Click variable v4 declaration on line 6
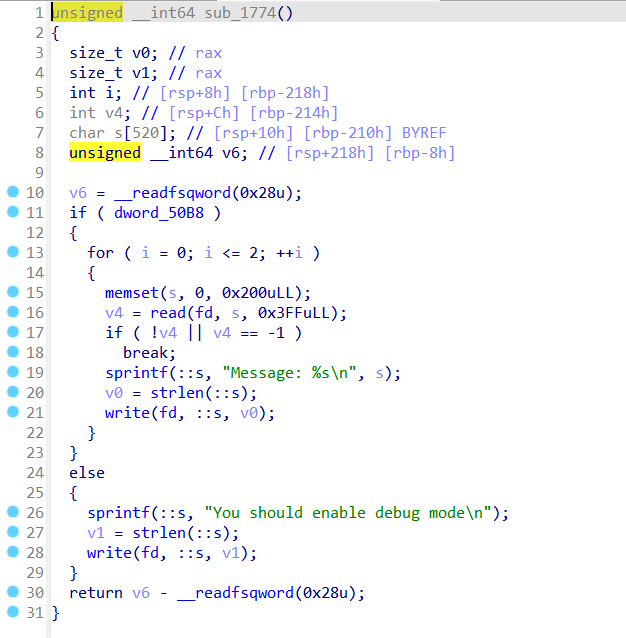 tap(100, 113)
